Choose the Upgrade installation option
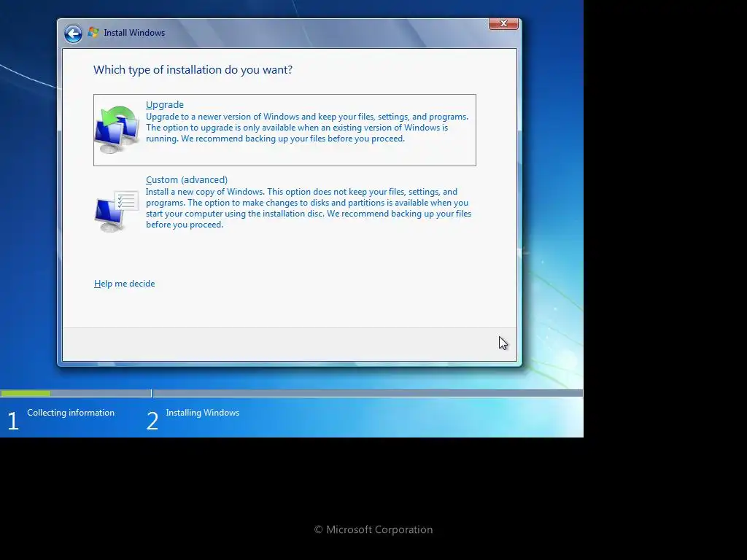 (285, 130)
